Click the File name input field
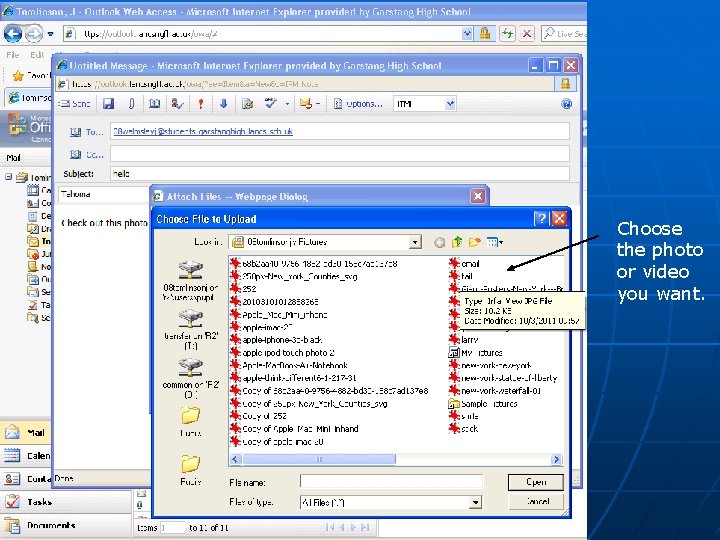 point(391,482)
